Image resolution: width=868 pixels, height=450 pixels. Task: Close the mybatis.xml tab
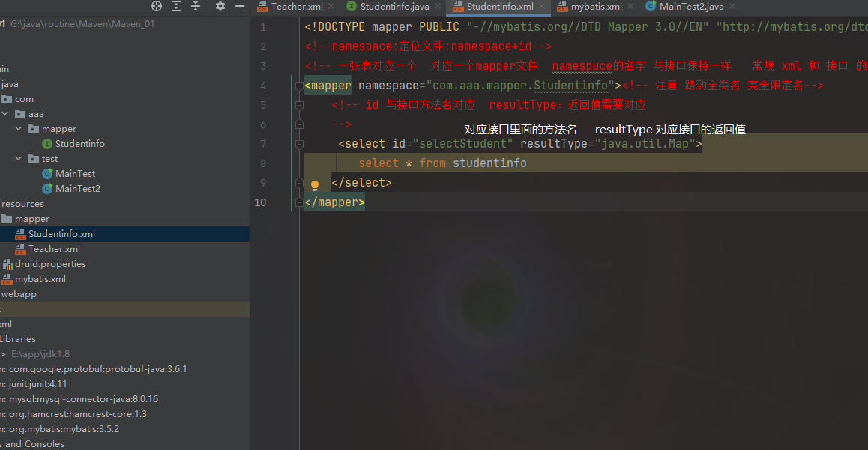pyautogui.click(x=630, y=7)
